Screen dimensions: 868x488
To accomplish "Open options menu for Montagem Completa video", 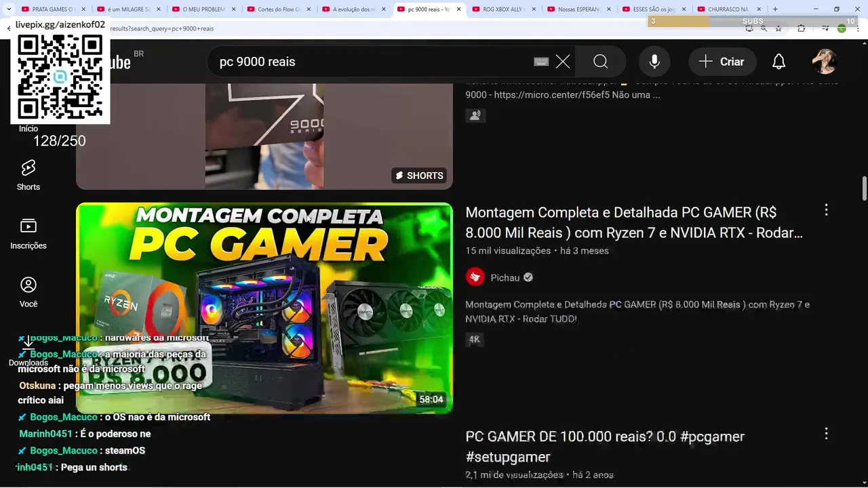I will point(826,210).
